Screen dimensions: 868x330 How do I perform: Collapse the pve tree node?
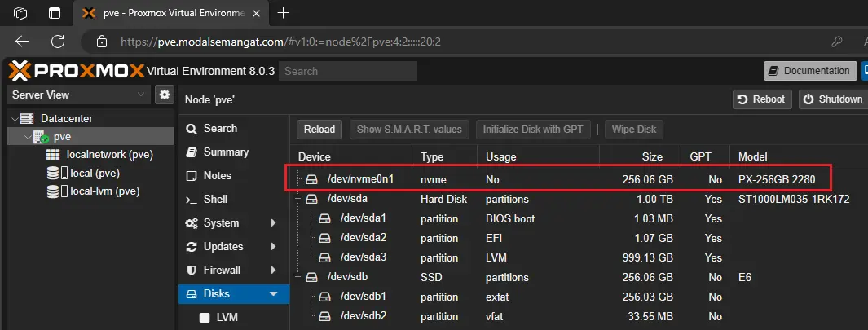[x=28, y=137]
